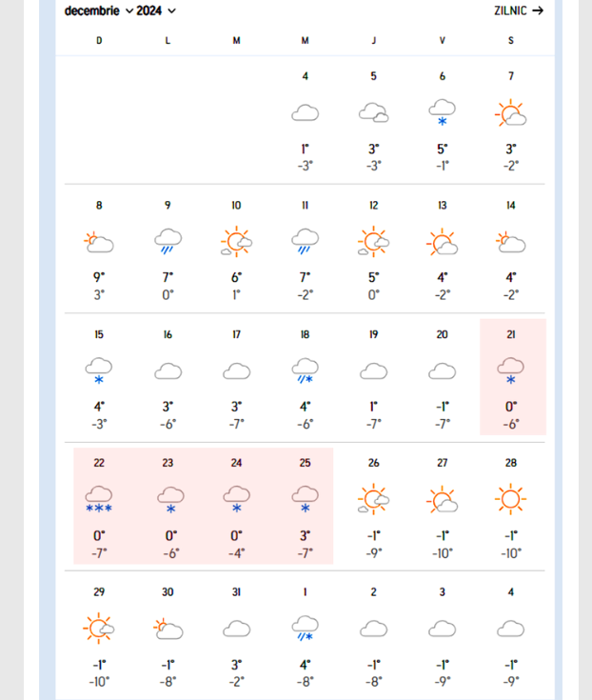Click the sun with clouds icon for December 10
Image resolution: width=592 pixels, height=700 pixels.
236,242
